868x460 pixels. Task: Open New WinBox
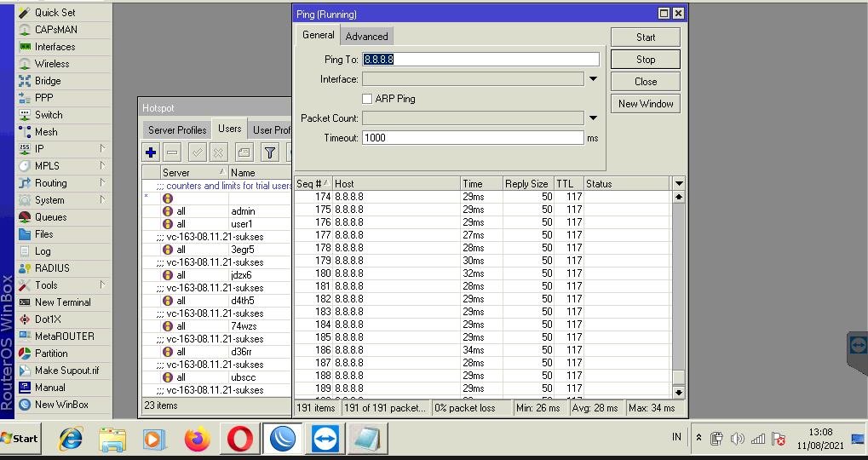[x=63, y=405]
